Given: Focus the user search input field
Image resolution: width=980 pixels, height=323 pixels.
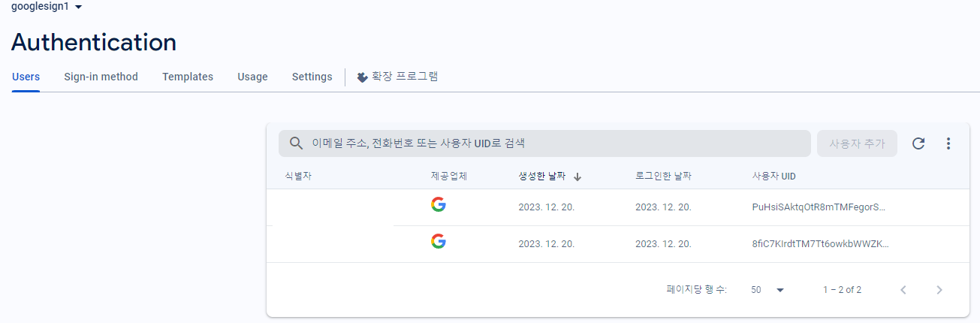Looking at the screenshot, I should point(544,143).
